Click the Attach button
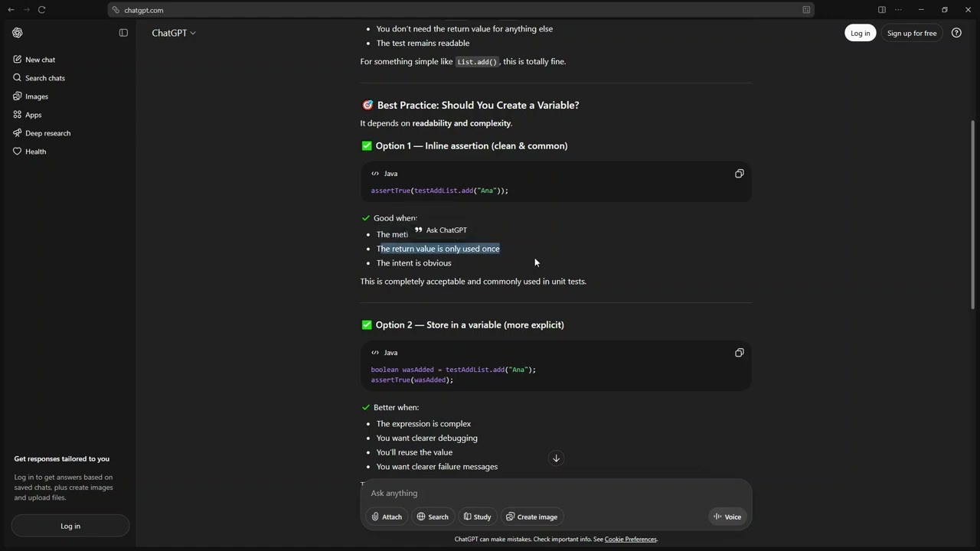 point(387,517)
